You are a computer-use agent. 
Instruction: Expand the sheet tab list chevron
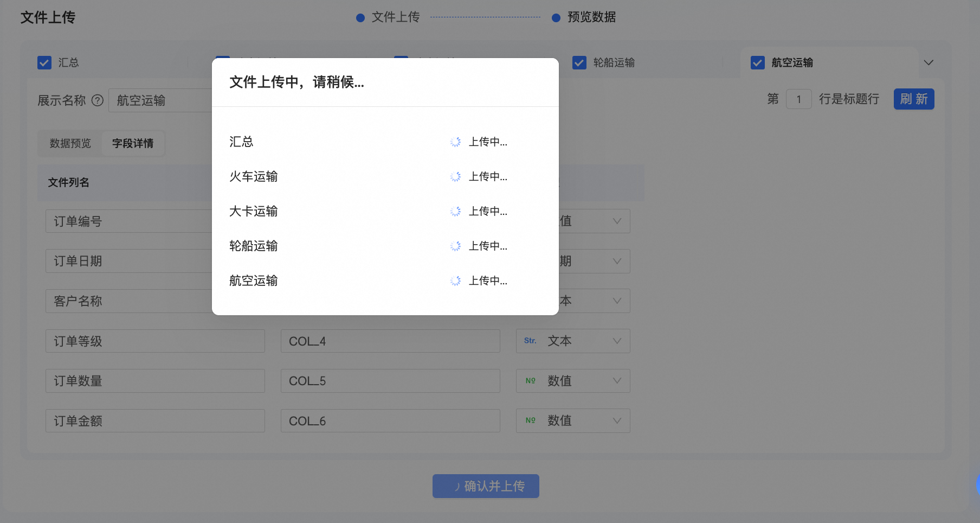(929, 62)
